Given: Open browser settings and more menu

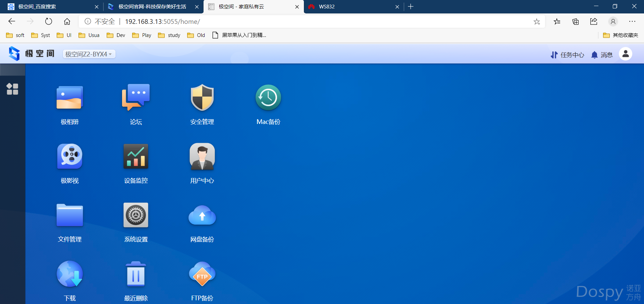Looking at the screenshot, I should [632, 21].
